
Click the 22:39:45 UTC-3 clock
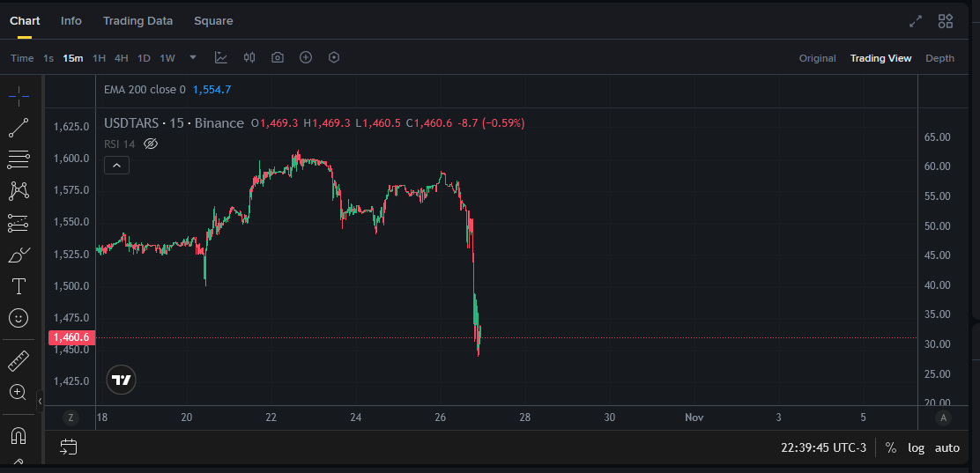pos(824,447)
